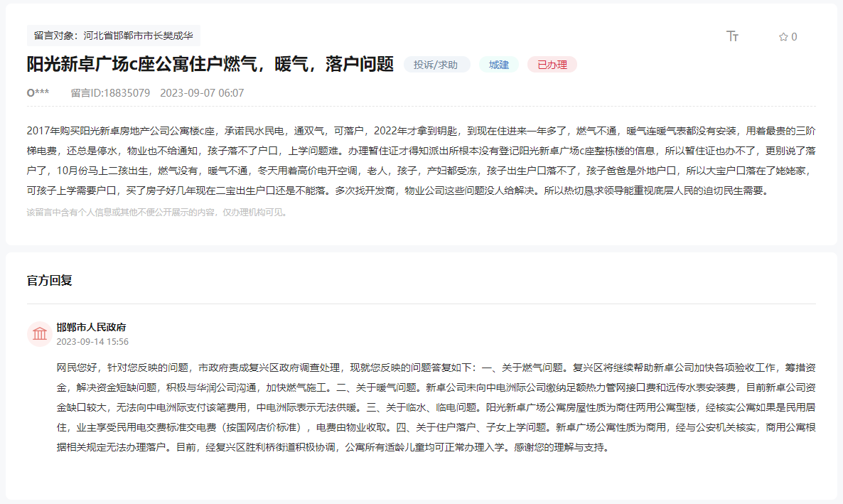Click the official reply paragraph starting 网民您好
The image size is (843, 504).
(x=436, y=407)
